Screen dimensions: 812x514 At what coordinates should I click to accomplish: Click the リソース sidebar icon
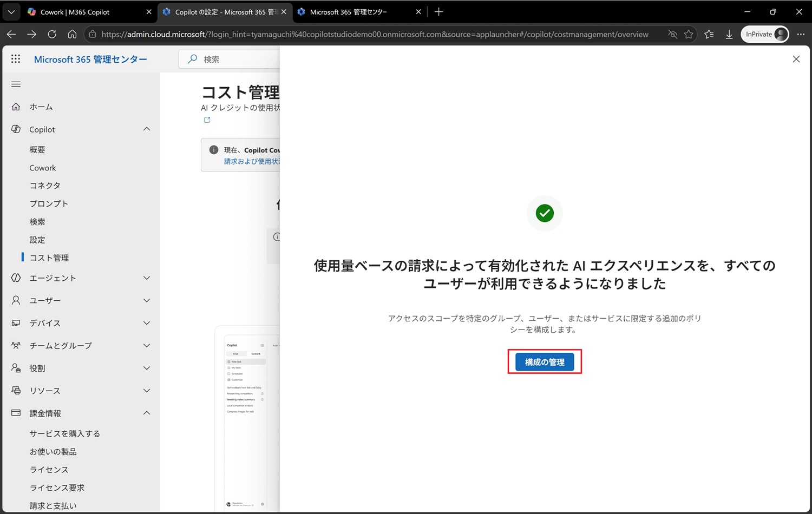(16, 391)
